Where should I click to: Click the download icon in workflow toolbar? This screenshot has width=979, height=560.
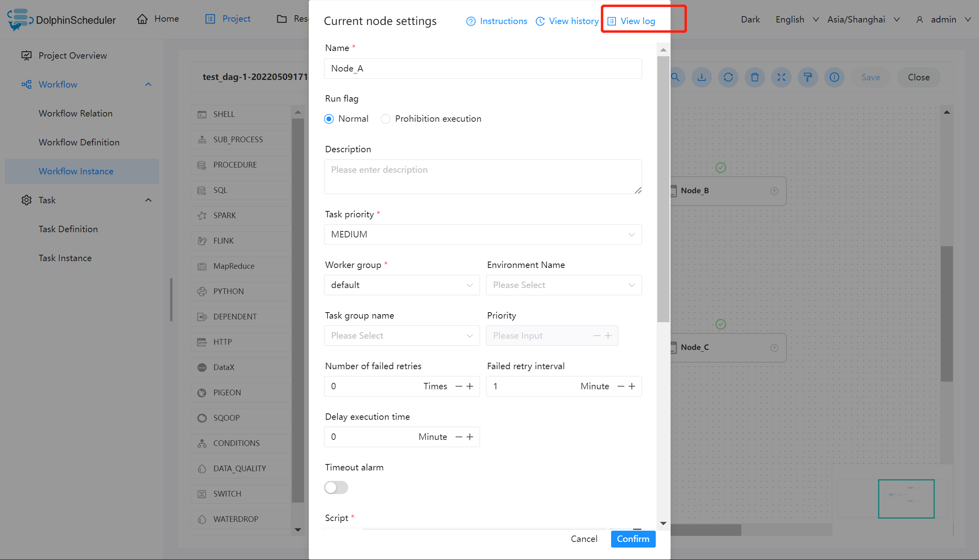[702, 77]
